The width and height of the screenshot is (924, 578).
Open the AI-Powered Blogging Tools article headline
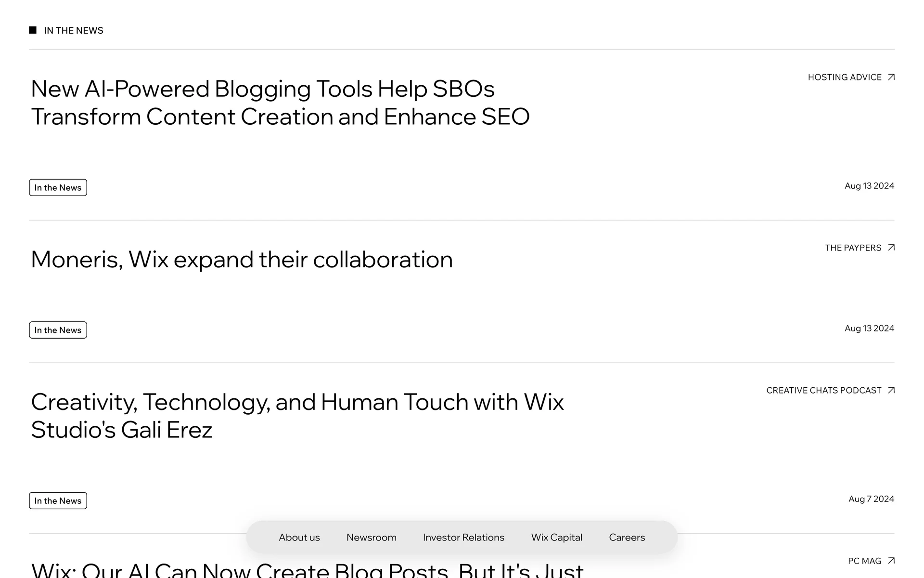(x=280, y=103)
